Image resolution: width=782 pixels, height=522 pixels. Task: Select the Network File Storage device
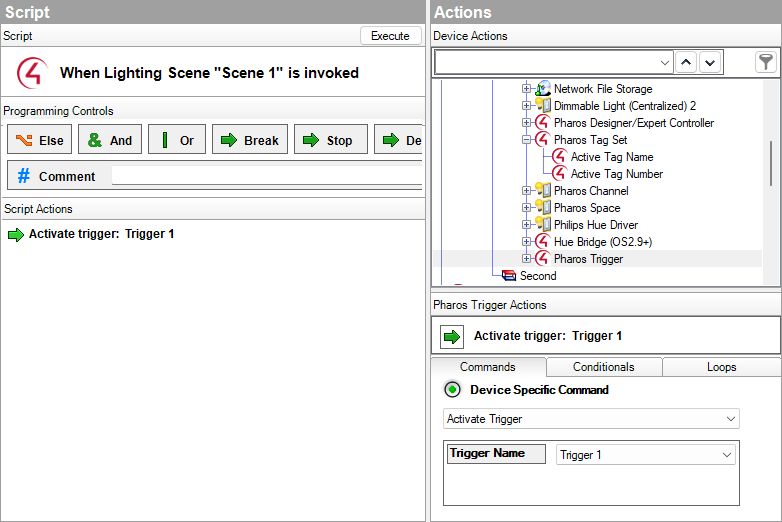(602, 89)
